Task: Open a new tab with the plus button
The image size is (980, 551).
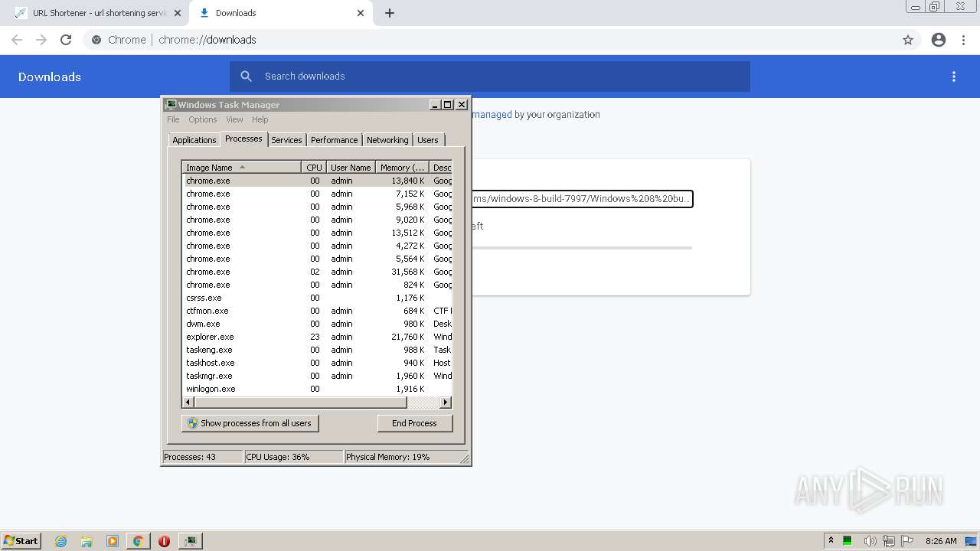Action: click(x=390, y=13)
